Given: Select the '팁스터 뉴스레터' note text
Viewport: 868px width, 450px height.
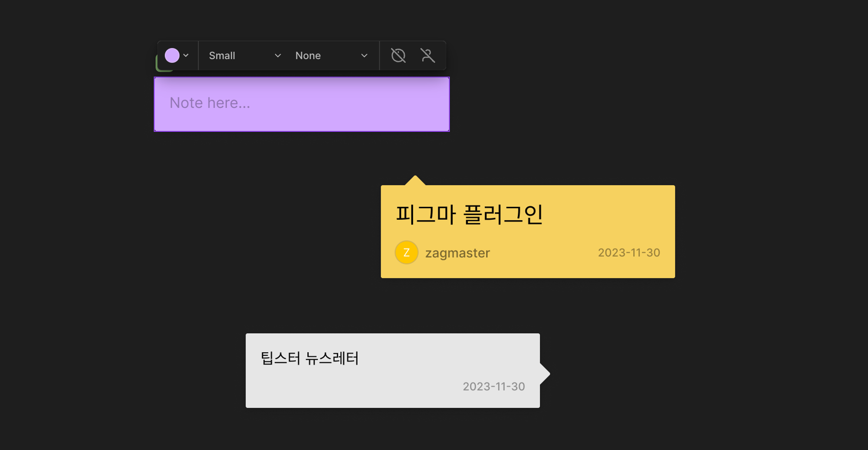Looking at the screenshot, I should pos(309,358).
